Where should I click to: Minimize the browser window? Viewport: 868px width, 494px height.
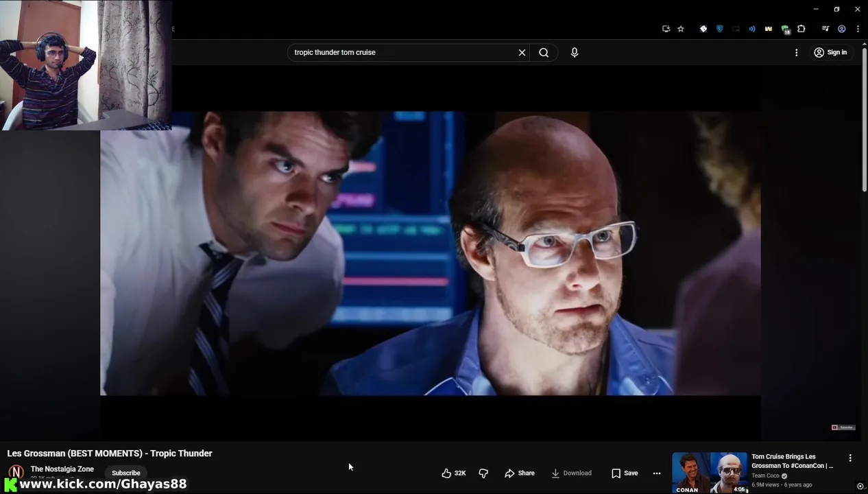point(815,9)
